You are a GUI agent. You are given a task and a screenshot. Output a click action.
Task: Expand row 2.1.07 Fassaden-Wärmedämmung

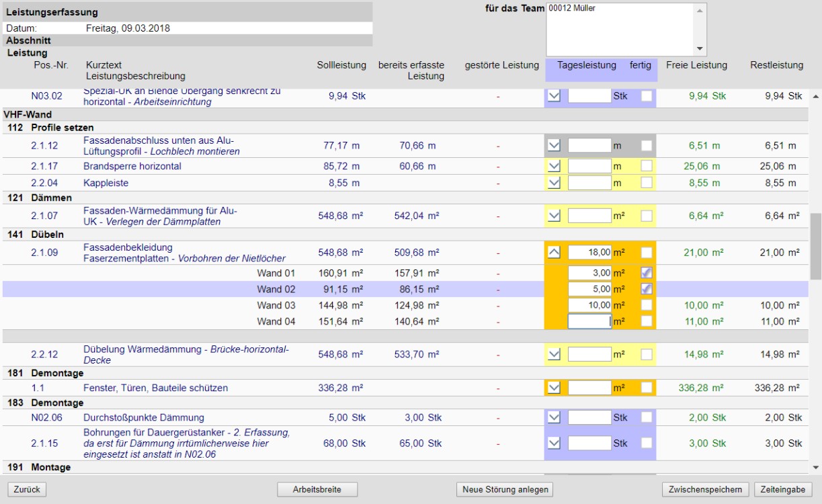(x=554, y=216)
